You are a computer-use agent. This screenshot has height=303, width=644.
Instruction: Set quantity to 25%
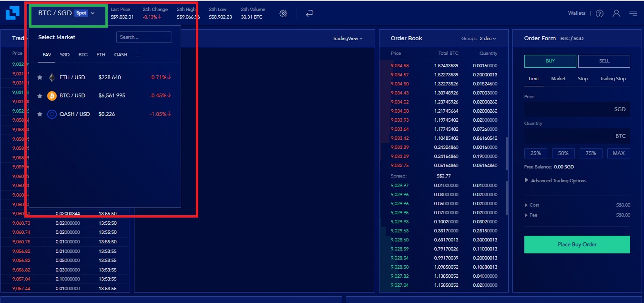pyautogui.click(x=535, y=153)
